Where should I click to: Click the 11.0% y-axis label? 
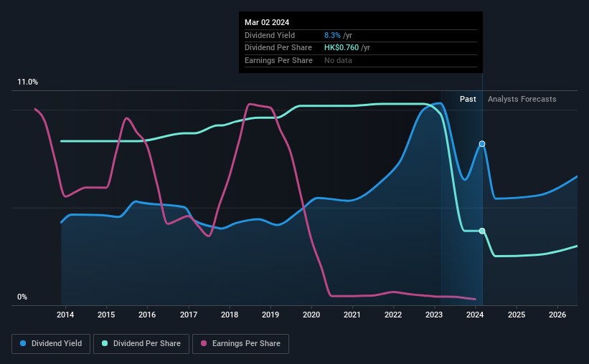point(27,82)
